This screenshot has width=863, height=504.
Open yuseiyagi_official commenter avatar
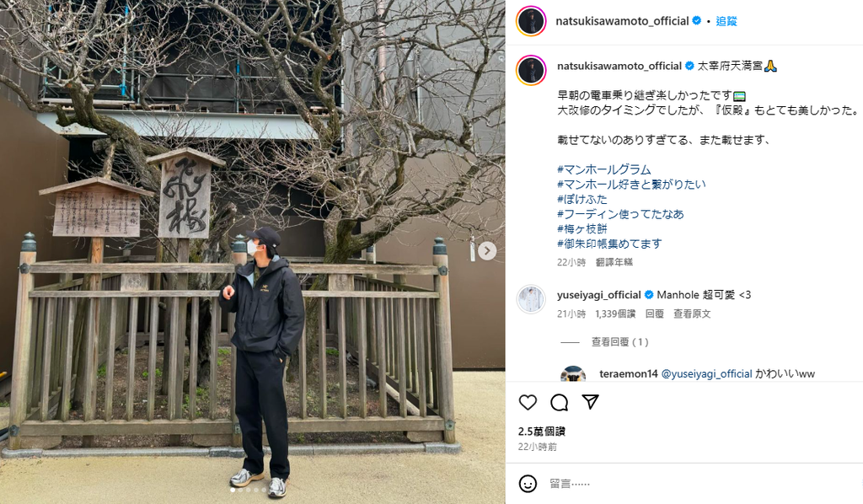[x=531, y=300]
